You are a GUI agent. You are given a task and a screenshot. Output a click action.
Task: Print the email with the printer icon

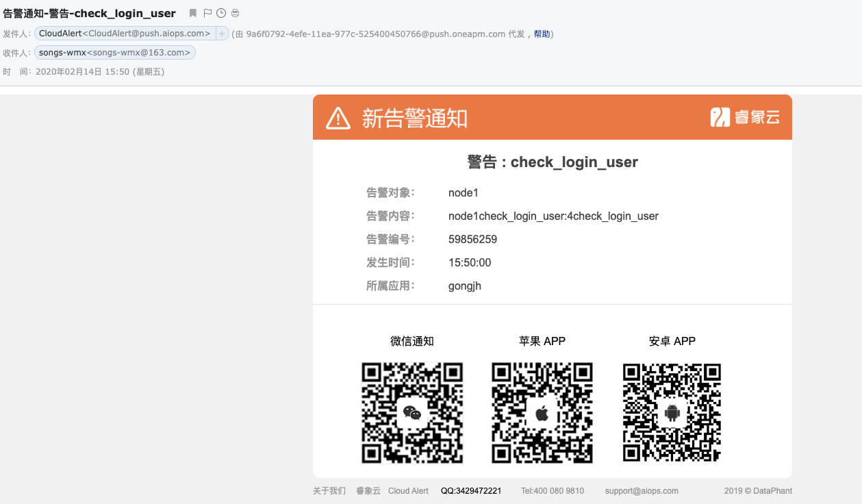tap(234, 12)
